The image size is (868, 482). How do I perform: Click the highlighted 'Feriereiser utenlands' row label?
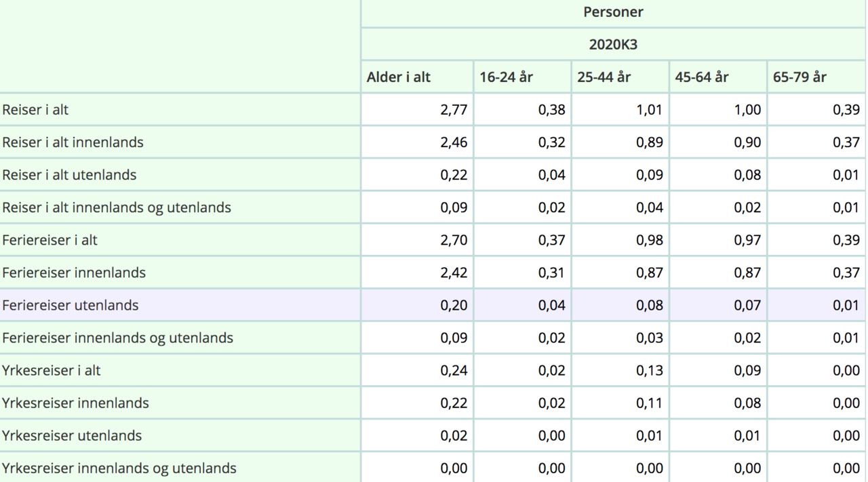71,305
